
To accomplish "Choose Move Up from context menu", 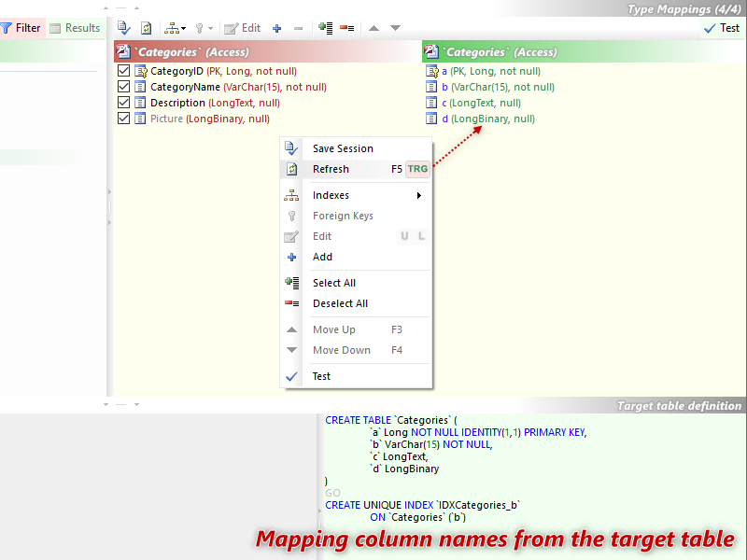I will tap(357, 329).
